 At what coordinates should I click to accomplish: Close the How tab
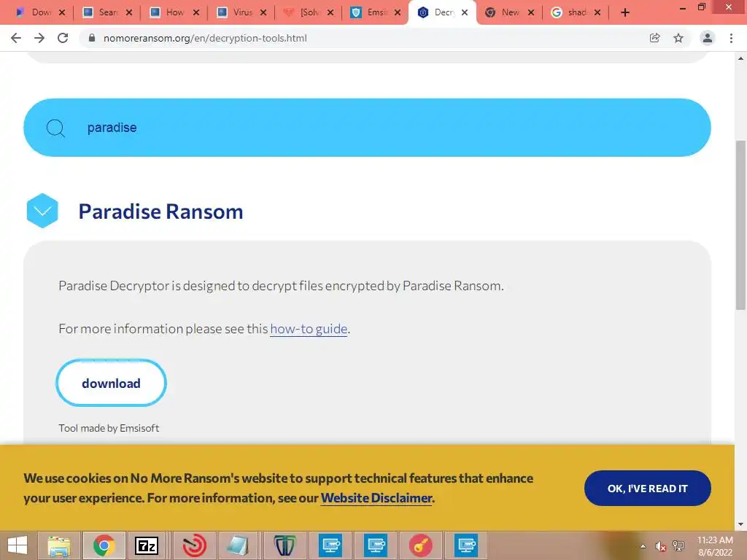[196, 12]
